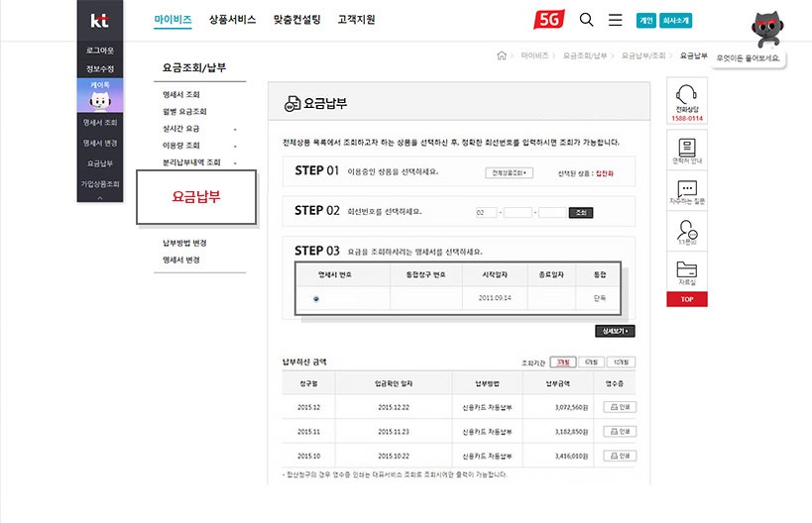Select the highlighted 요금납부 menu item

[x=196, y=197]
